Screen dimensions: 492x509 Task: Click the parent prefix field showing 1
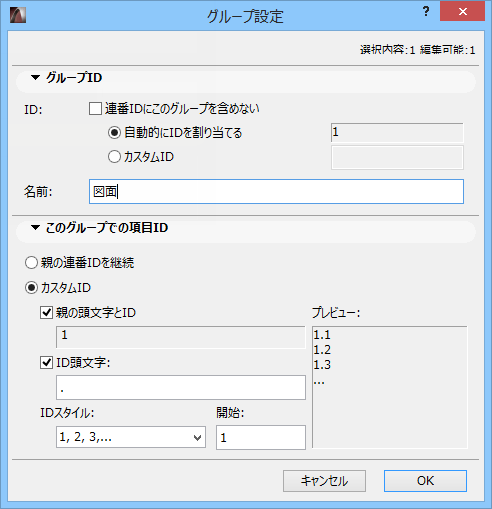(181, 337)
